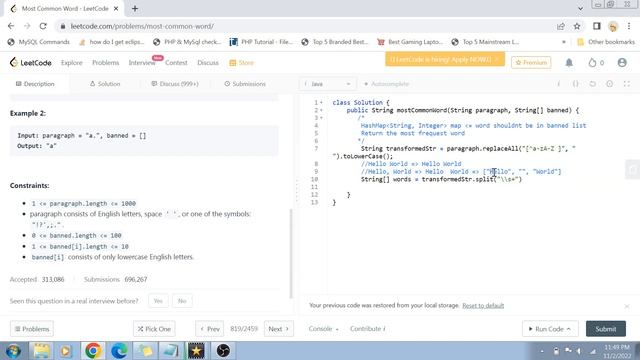Switch to the Submissions tab

click(x=245, y=84)
